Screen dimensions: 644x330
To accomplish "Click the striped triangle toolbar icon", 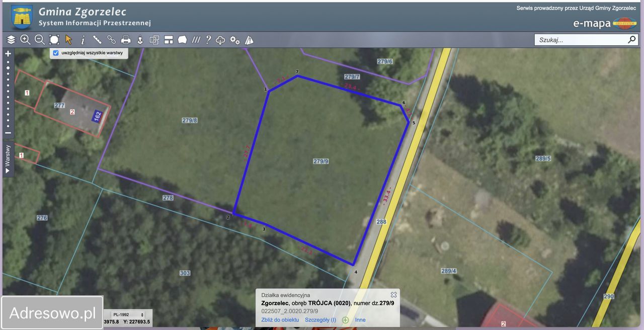I will tap(249, 40).
